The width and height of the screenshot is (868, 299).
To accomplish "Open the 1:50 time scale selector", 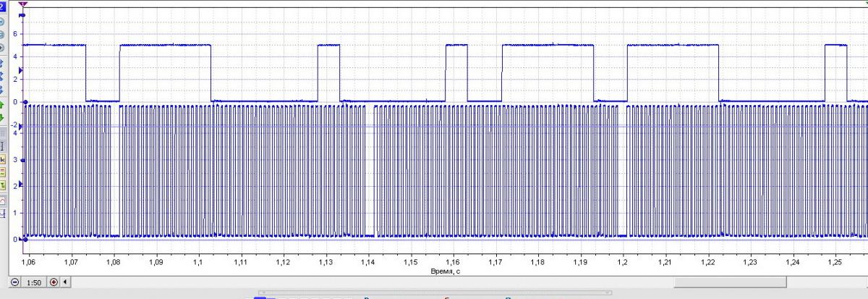I will (x=33, y=282).
